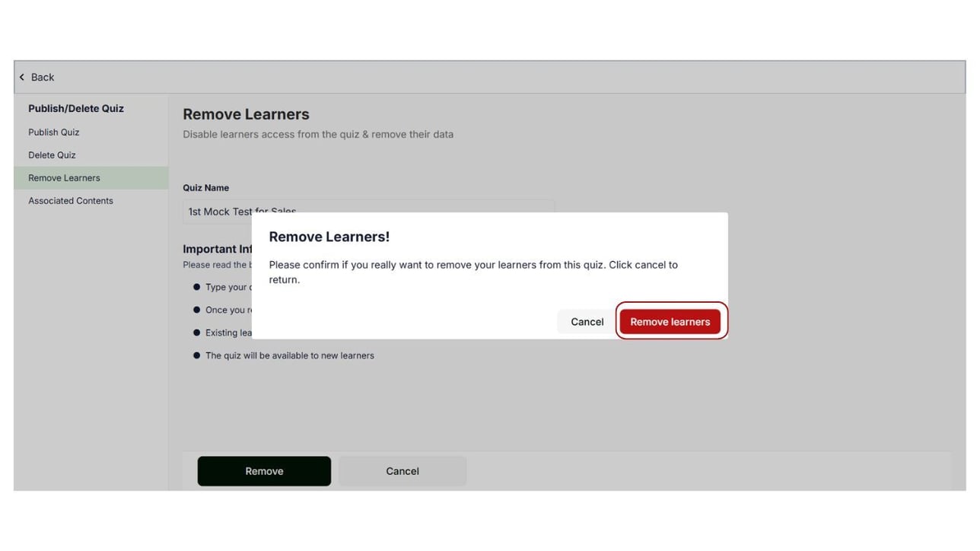Image resolution: width=980 pixels, height=551 pixels.
Task: Click the 'Quiz Name' label
Action: pyautogui.click(x=205, y=188)
